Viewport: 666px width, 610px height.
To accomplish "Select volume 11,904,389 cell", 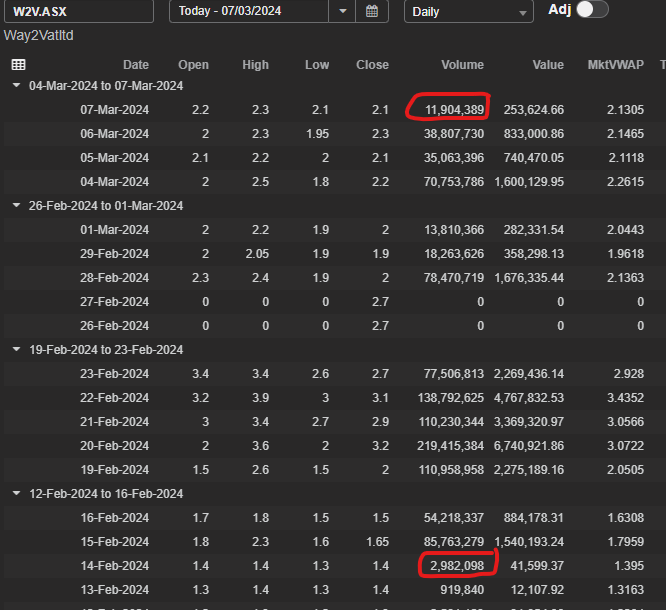I will coord(454,110).
